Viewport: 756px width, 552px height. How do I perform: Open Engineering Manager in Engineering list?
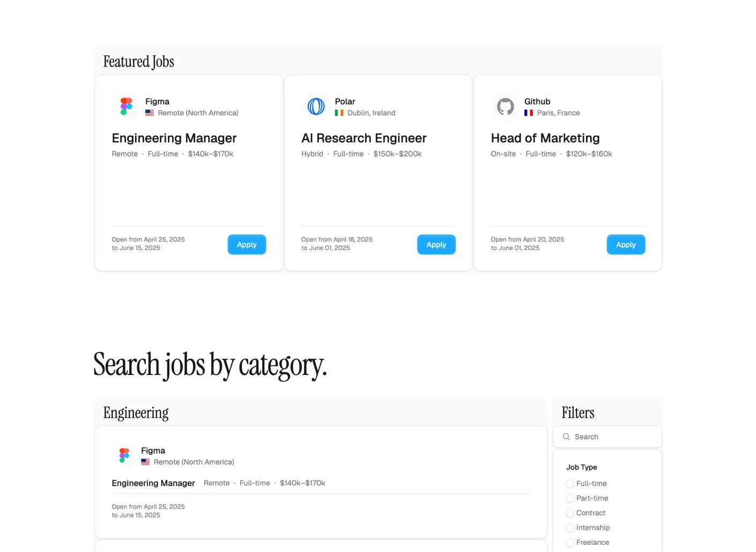tap(153, 483)
